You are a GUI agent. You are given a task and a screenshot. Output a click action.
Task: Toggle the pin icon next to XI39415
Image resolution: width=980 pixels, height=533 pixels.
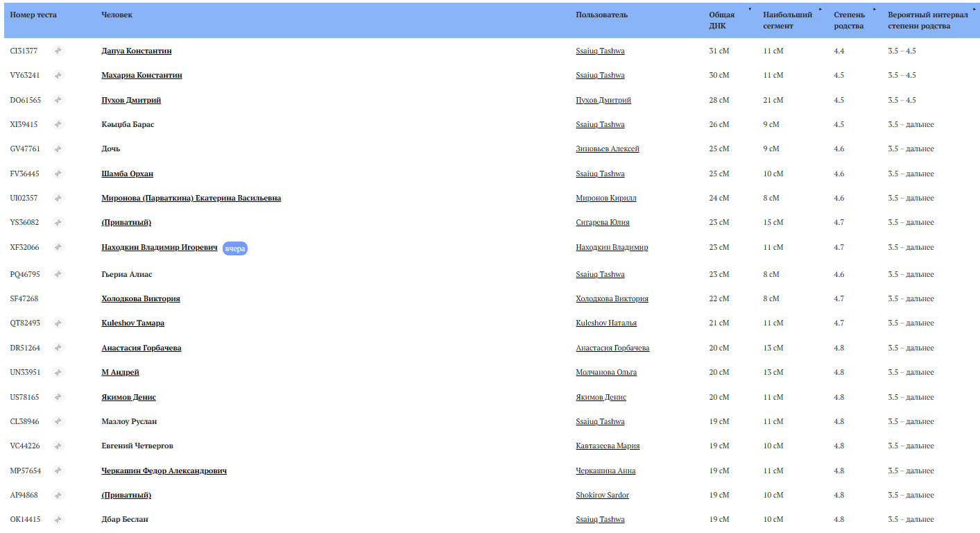tap(59, 124)
